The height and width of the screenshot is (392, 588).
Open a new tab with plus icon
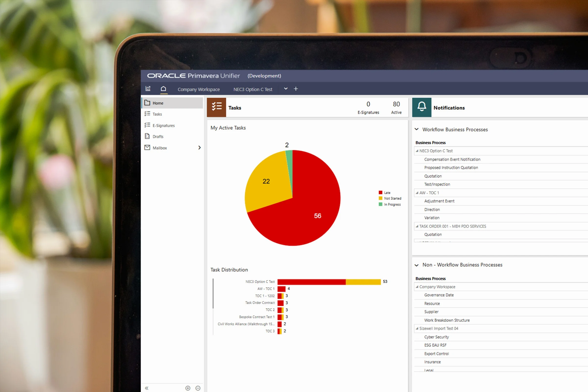pyautogui.click(x=296, y=89)
